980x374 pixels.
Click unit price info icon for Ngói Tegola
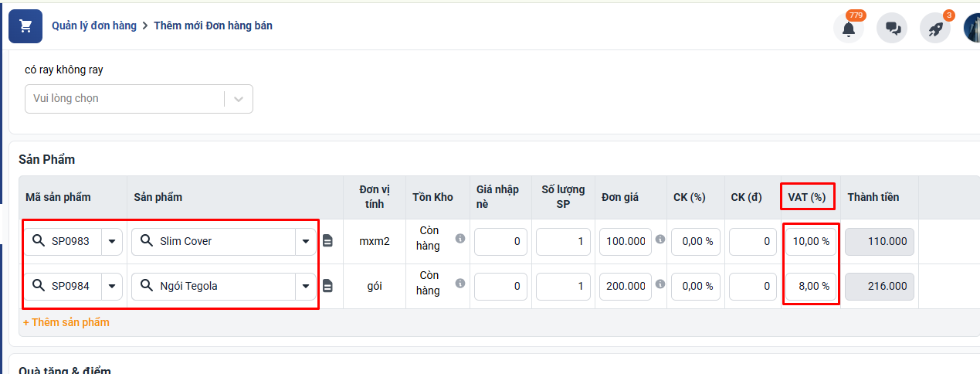tap(660, 284)
